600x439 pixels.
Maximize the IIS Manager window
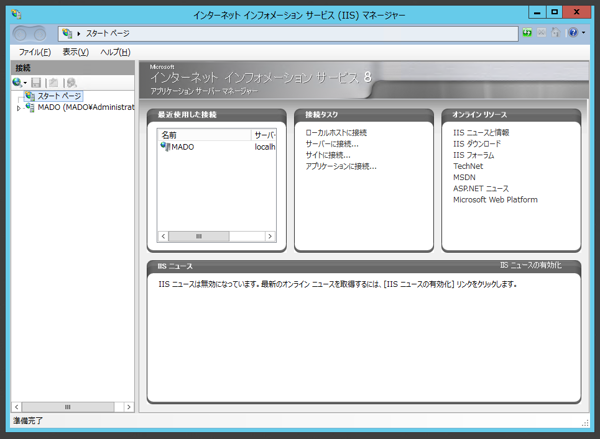point(554,12)
